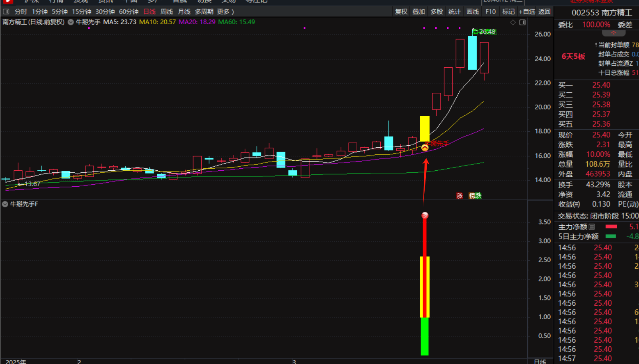Click the green 跌 badge on the chart
The image size is (639, 364).
(478, 196)
